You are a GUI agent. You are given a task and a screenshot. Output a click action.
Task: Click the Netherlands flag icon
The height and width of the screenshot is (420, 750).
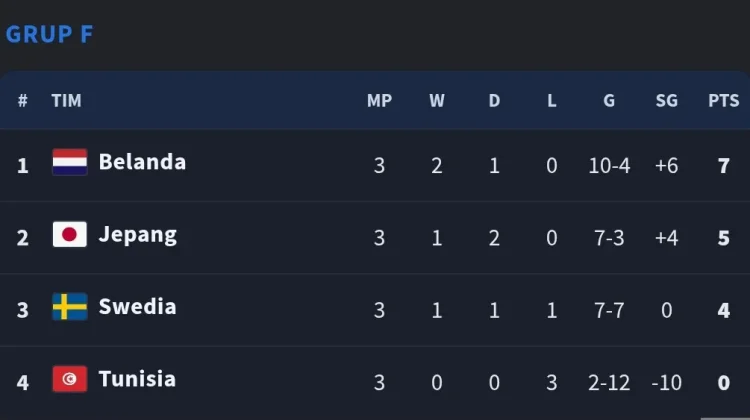point(70,162)
